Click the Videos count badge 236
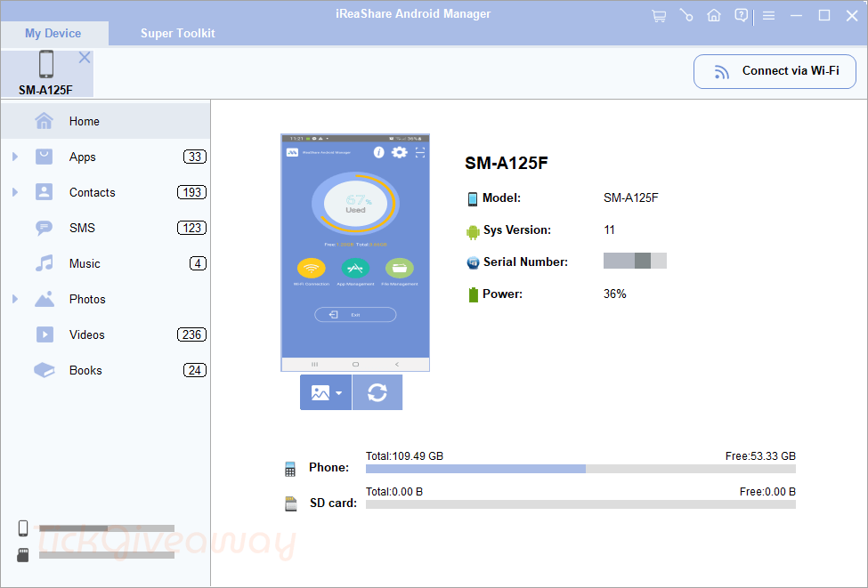Viewport: 868px width, 588px height. (191, 334)
